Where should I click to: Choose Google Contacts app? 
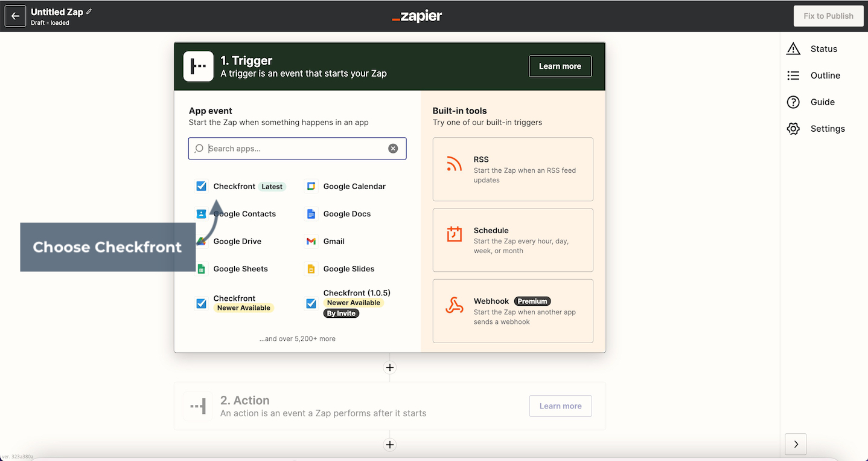click(x=237, y=214)
